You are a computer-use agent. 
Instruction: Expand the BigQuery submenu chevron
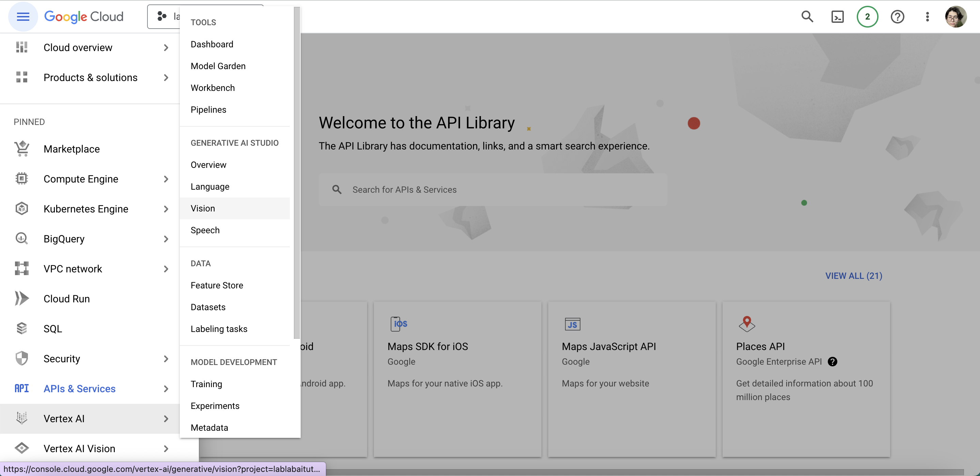(x=166, y=239)
